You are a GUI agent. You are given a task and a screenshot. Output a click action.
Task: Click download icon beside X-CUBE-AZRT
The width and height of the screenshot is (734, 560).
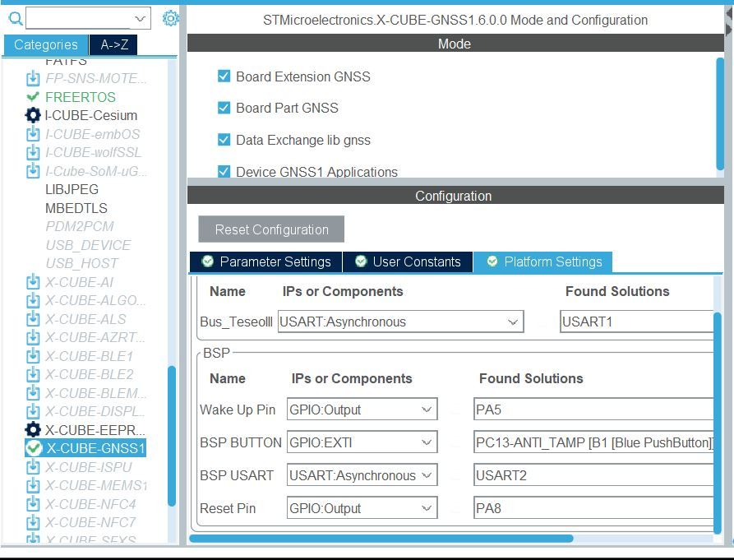33,337
